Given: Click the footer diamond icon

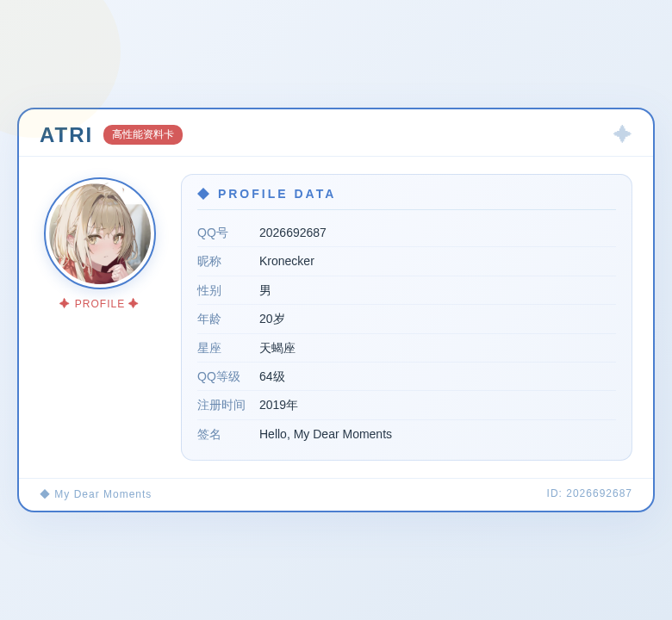Looking at the screenshot, I should (45, 494).
